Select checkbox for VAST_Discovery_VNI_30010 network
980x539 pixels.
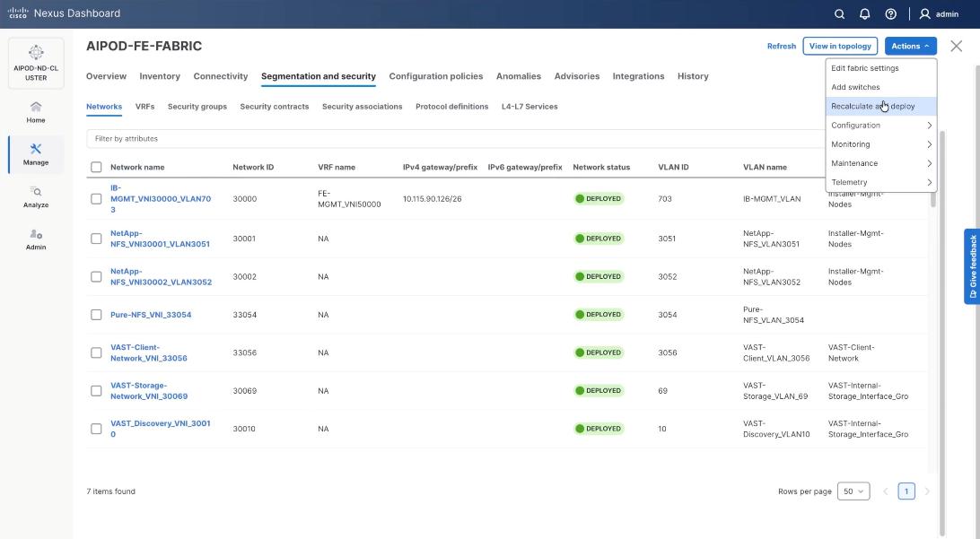click(x=96, y=429)
